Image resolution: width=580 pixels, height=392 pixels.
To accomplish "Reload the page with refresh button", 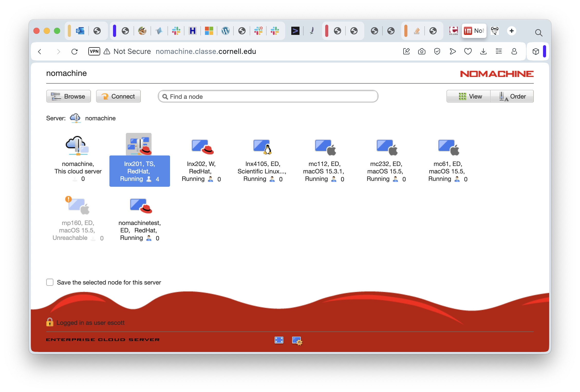I will 74,52.
